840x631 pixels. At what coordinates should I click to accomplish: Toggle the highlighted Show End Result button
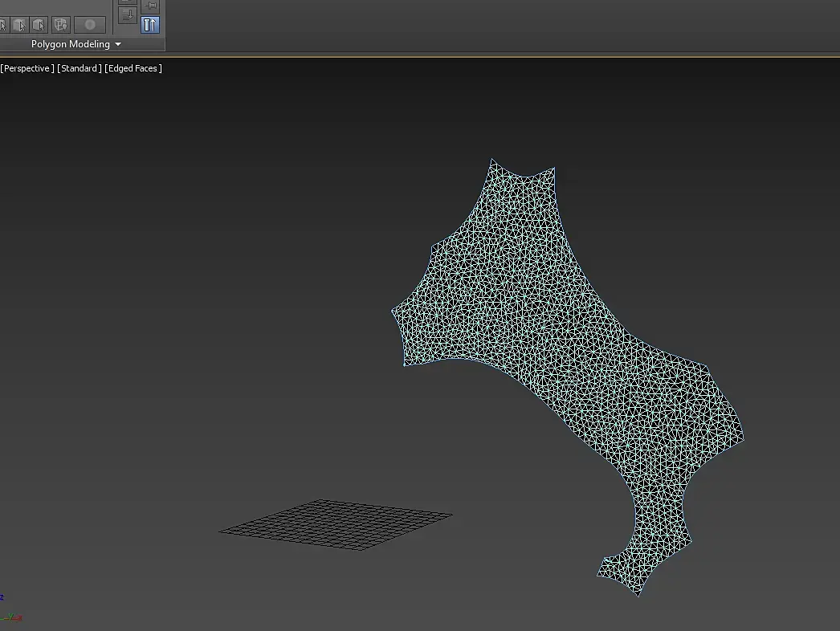pos(150,25)
